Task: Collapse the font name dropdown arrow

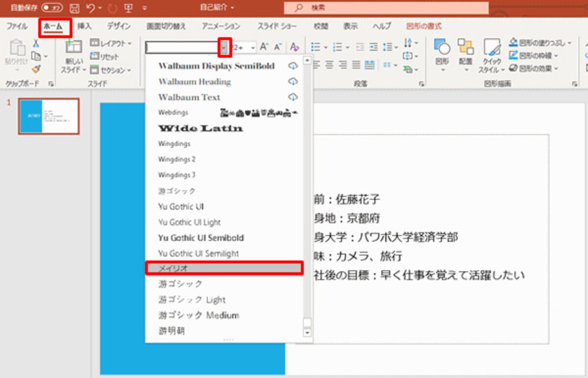Action: [224, 47]
